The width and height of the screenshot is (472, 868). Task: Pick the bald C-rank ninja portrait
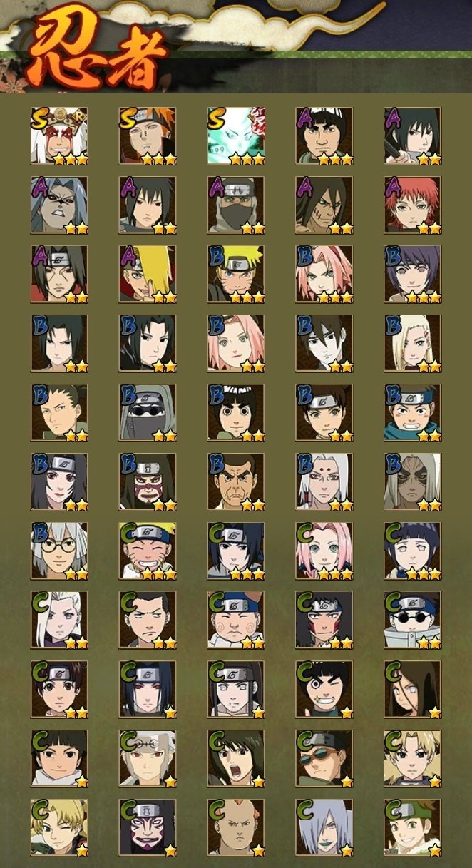[236, 827]
